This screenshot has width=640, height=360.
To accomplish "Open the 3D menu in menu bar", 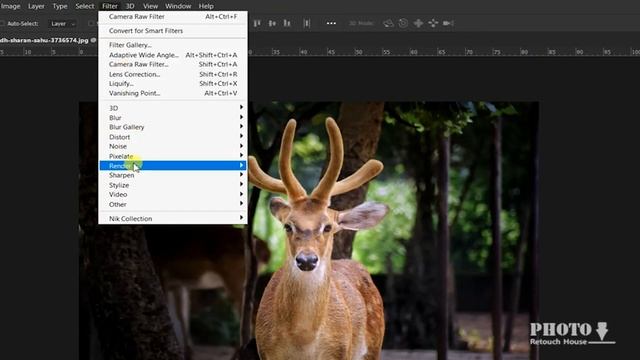I will point(130,6).
